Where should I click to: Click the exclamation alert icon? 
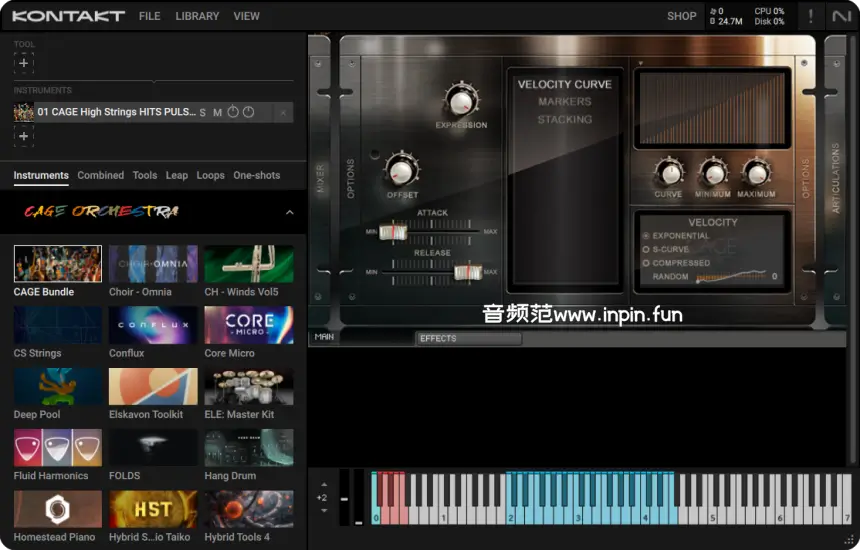(811, 16)
